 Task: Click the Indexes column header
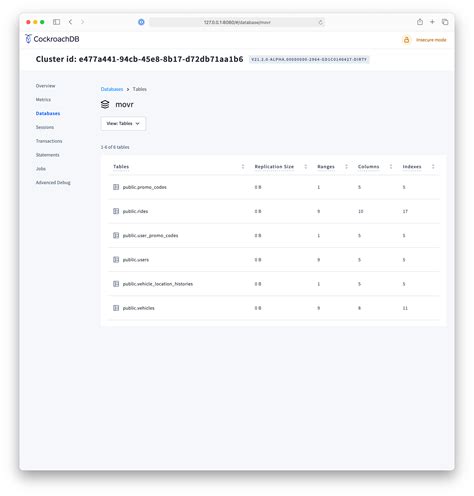coord(412,166)
